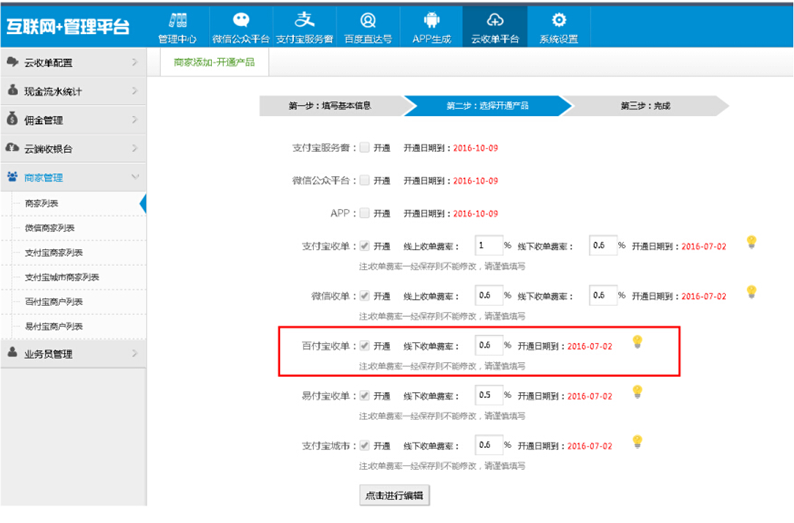Click date 2016-10-09 in 支付宝服务窗 row
Image resolution: width=794 pixels, height=523 pixels.
475,148
